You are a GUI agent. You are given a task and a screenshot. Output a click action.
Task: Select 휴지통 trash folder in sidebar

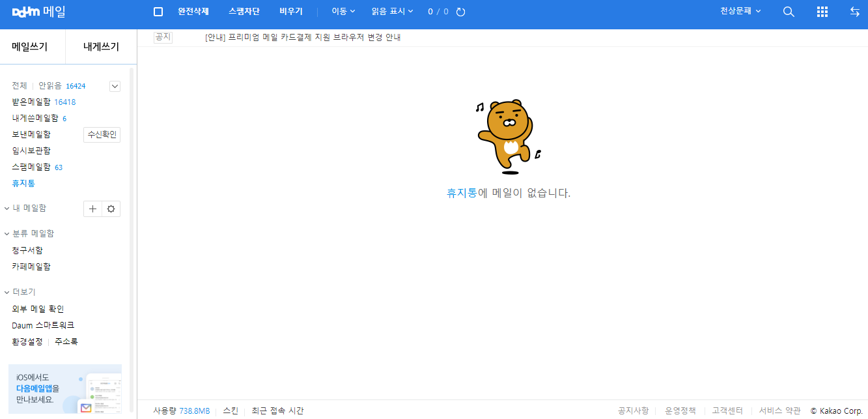23,183
